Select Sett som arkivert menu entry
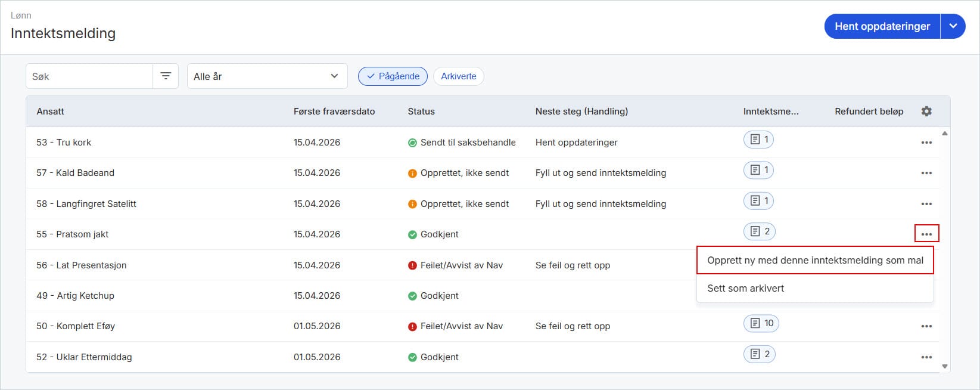980x390 pixels. coord(815,288)
